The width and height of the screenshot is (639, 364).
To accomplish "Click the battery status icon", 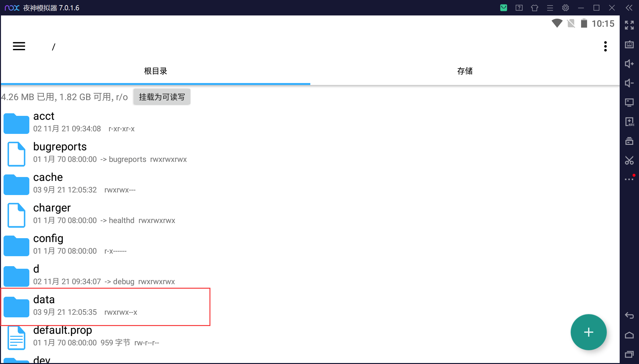I will pos(584,23).
